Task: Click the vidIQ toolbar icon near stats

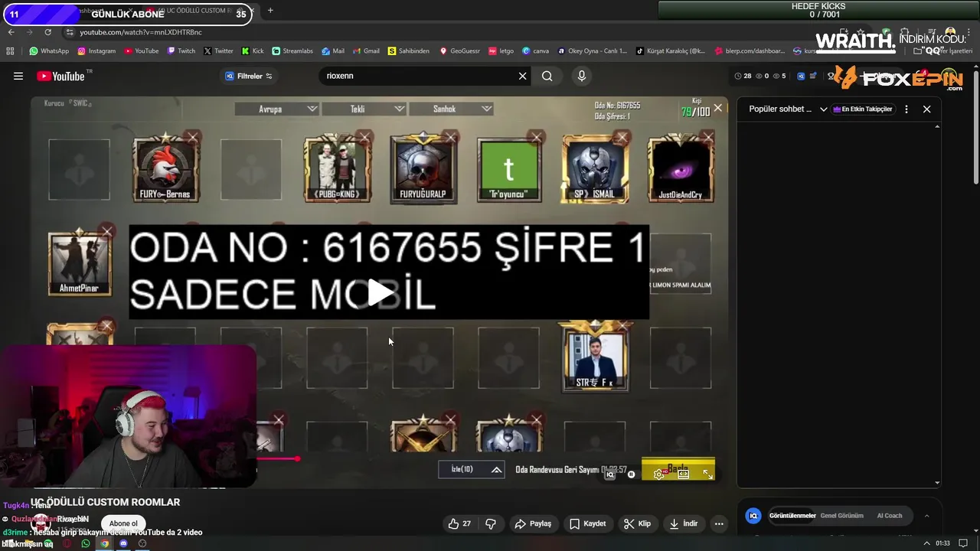Action: (x=801, y=76)
